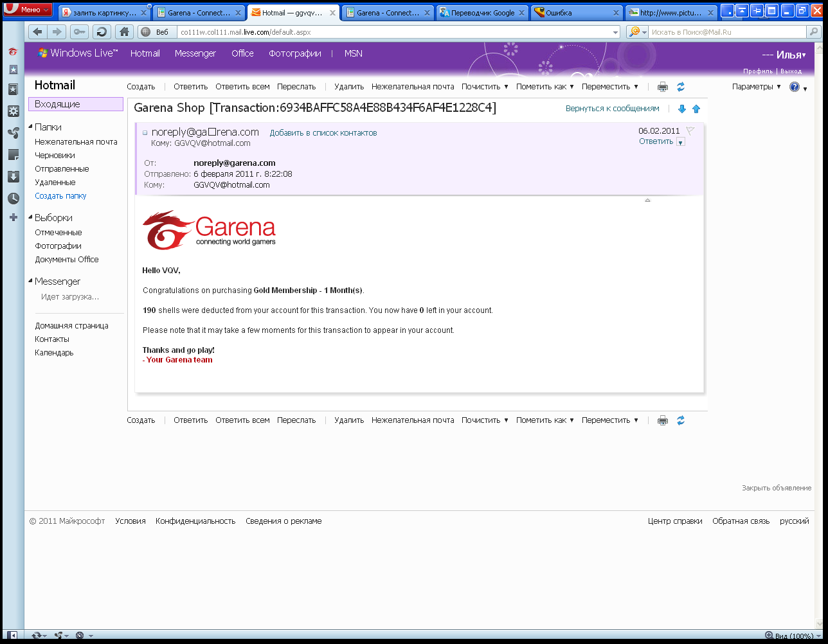Open the search engine selector icon

click(x=636, y=32)
